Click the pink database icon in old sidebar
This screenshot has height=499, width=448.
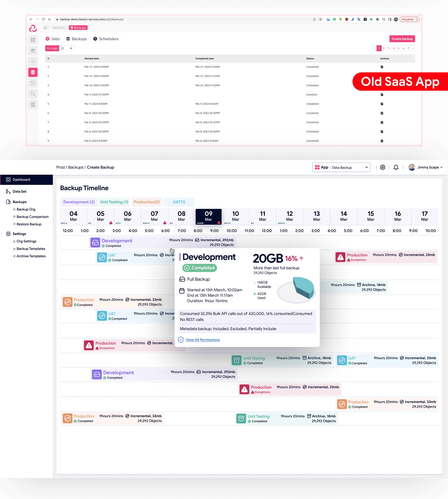[33, 72]
